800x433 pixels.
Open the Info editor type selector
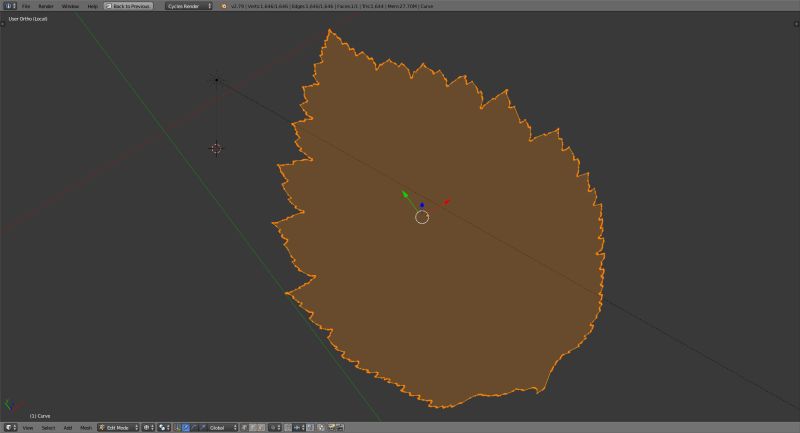pyautogui.click(x=10, y=6)
